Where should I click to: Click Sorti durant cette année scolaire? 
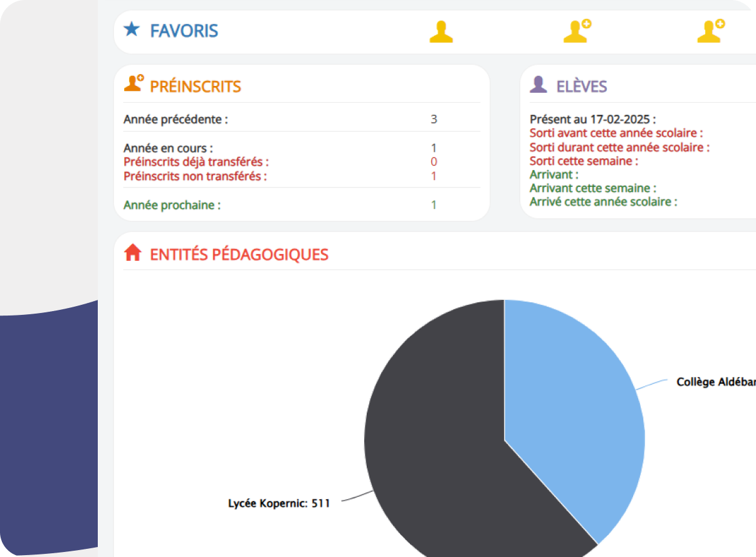pyautogui.click(x=619, y=147)
